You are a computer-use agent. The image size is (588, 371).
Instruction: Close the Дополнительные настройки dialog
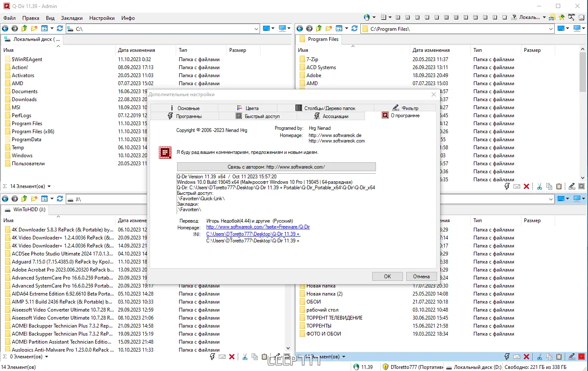[x=434, y=94]
